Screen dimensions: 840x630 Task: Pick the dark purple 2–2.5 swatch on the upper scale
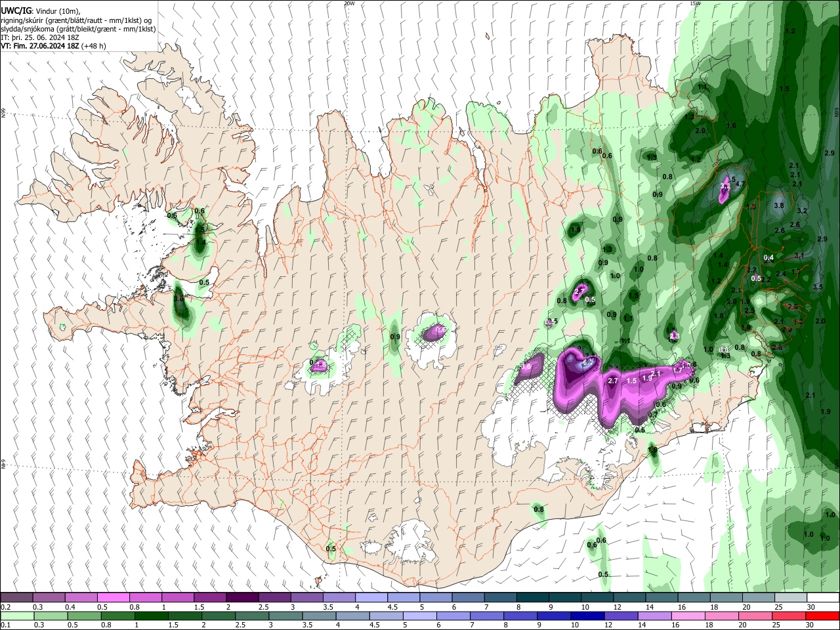pyautogui.click(x=242, y=598)
